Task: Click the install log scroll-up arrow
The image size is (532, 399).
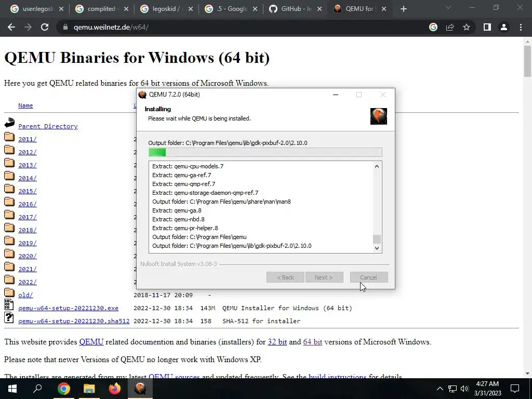Action: [377, 166]
